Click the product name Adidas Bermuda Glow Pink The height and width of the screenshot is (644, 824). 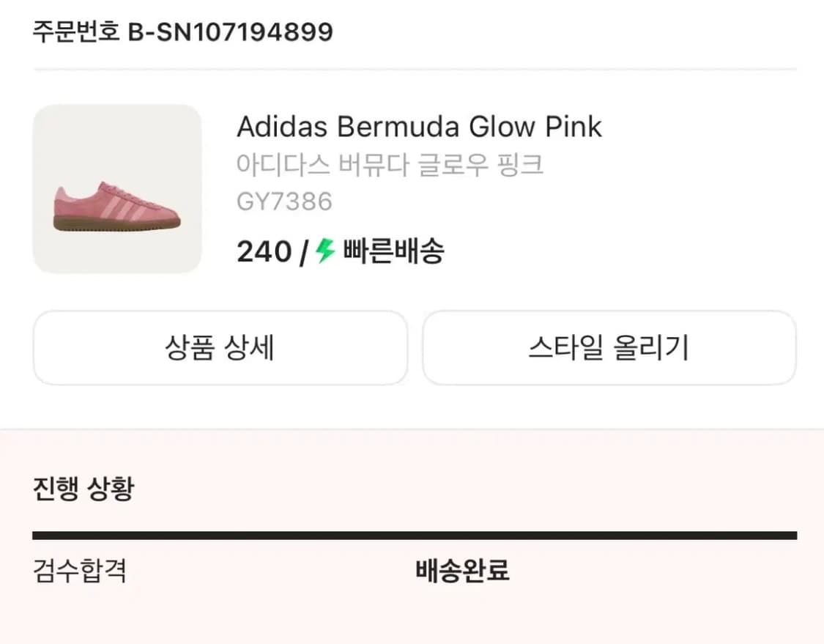point(419,126)
